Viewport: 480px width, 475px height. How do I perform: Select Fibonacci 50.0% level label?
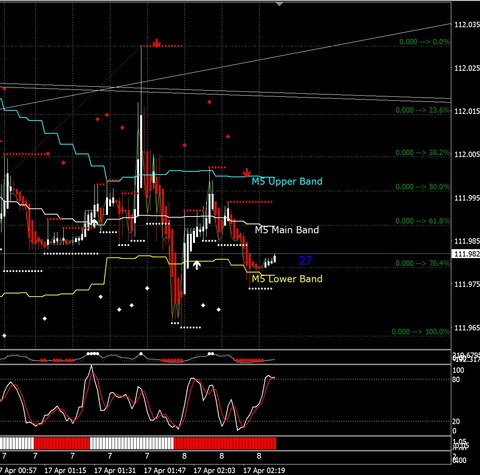pyautogui.click(x=422, y=187)
